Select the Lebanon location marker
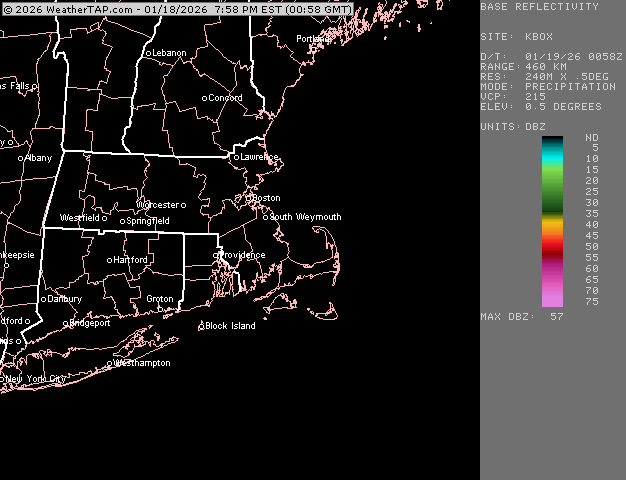Screen dimensions: 626x480 pyautogui.click(x=148, y=53)
